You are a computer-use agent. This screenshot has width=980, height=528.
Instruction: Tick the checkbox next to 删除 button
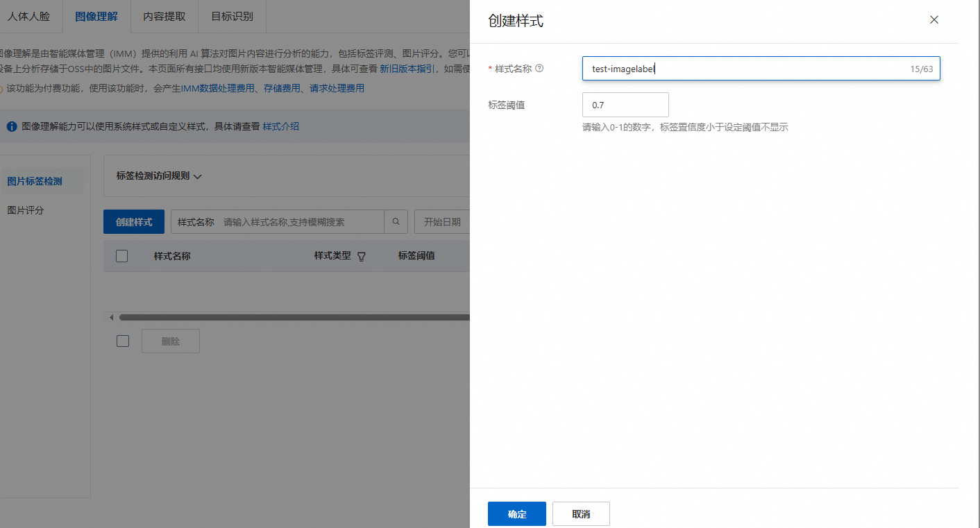pos(123,341)
